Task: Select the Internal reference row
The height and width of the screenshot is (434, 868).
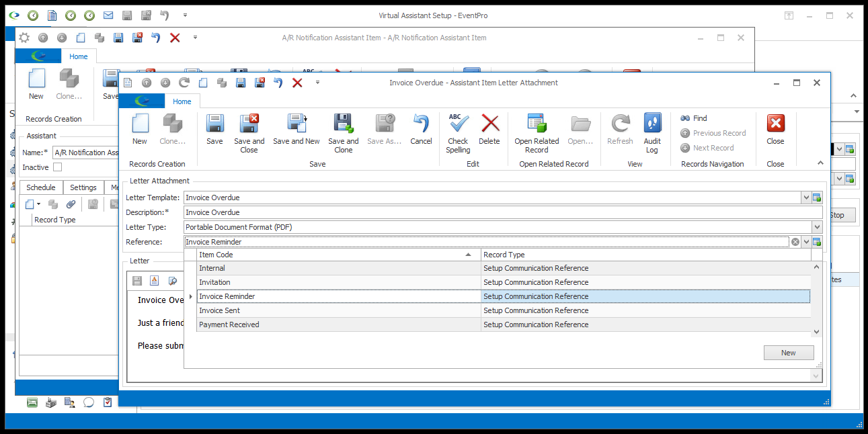Action: coord(504,268)
